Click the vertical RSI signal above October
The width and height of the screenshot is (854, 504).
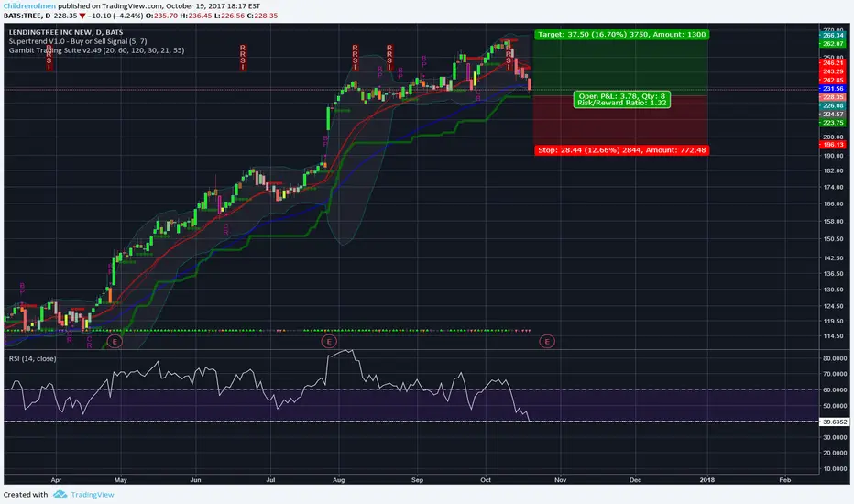point(509,58)
